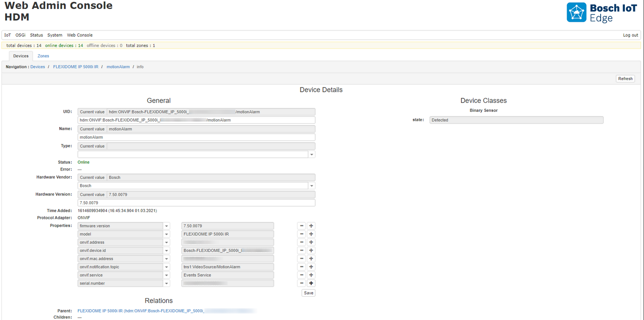Image resolution: width=644 pixels, height=320 pixels.
Task: Remove the onvif.mac.address property row
Action: tap(302, 259)
